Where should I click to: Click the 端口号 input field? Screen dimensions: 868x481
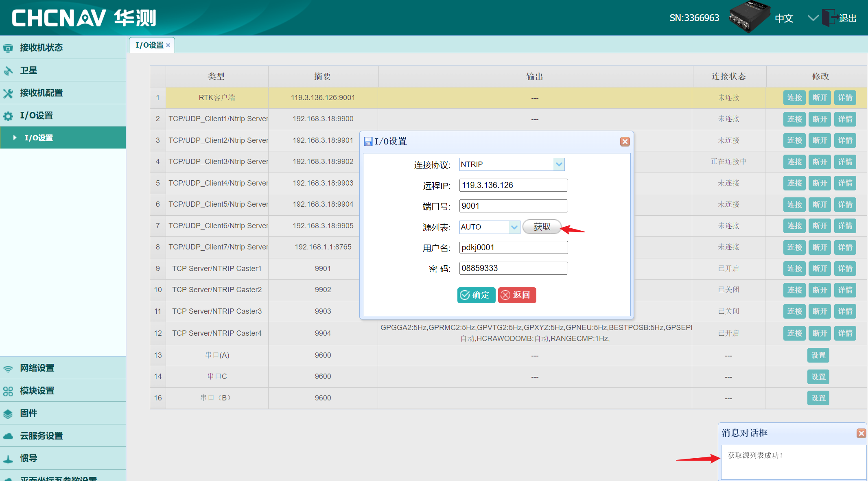(514, 206)
